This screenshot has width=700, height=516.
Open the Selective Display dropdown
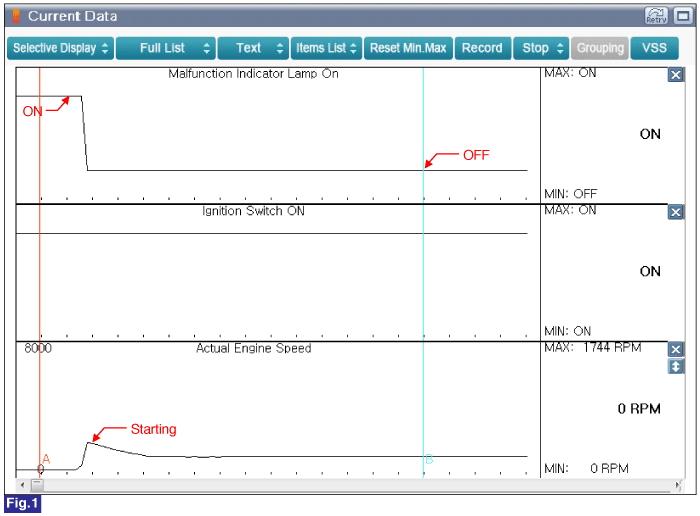[x=61, y=48]
